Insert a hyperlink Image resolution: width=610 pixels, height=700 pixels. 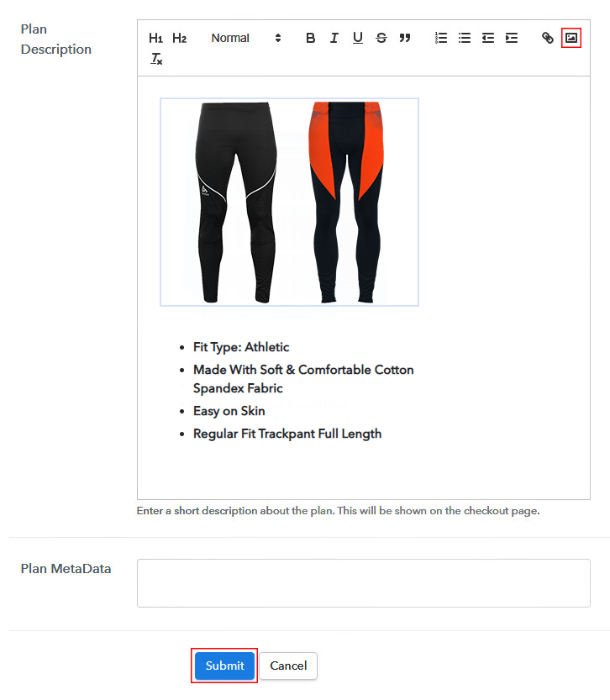[548, 39]
